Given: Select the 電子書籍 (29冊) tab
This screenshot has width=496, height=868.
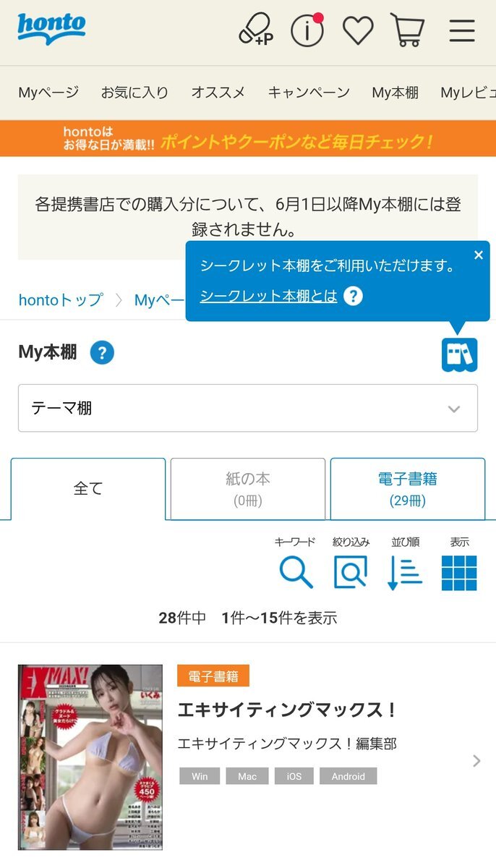Looking at the screenshot, I should coord(408,489).
